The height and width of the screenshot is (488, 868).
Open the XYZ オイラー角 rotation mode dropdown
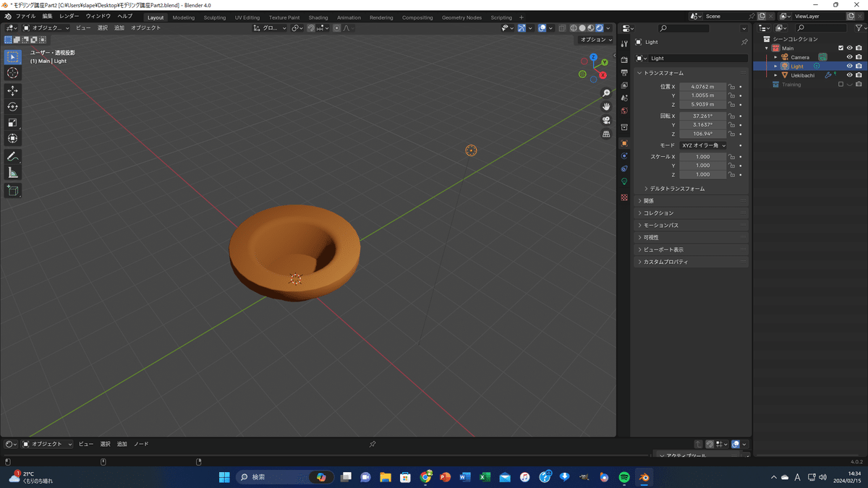pyautogui.click(x=703, y=145)
